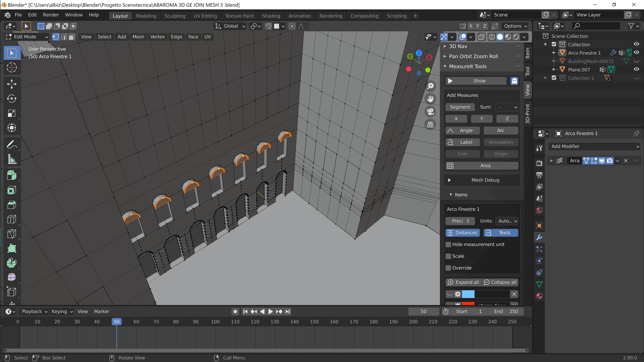
Task: Open Object Data properties green triangle tab
Action: coord(539,284)
